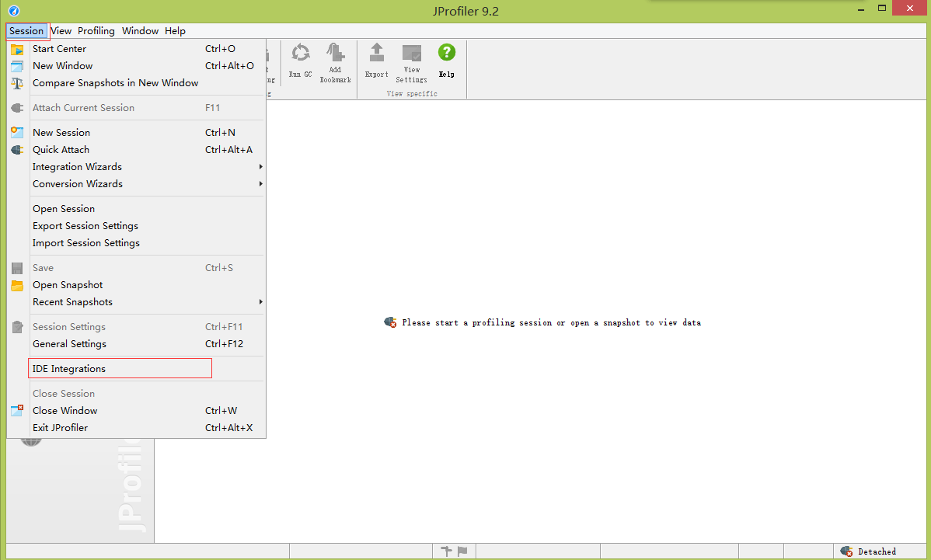Click New Session menu entry
The height and width of the screenshot is (560, 931).
point(136,132)
